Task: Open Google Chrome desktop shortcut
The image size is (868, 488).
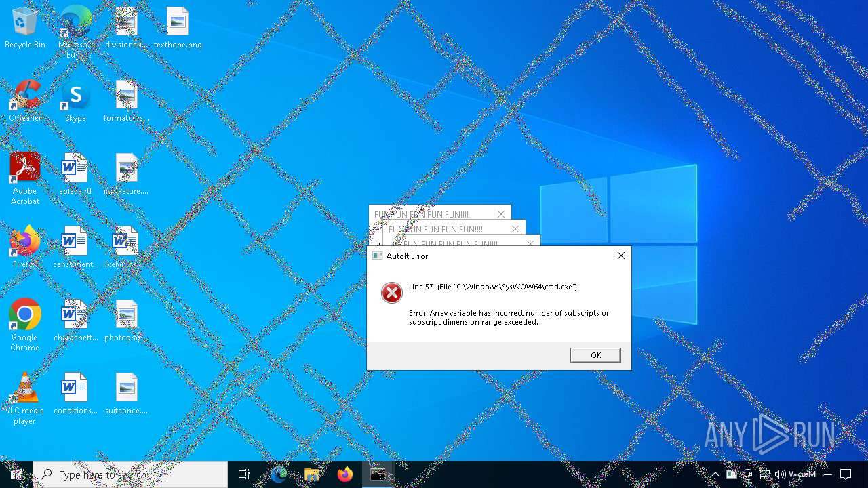Action: coord(25,325)
